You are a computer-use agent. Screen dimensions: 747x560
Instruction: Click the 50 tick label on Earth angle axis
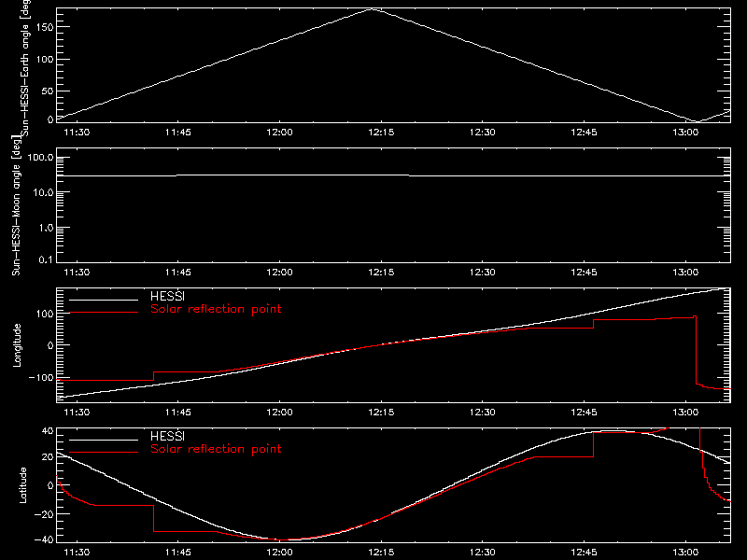[48, 91]
